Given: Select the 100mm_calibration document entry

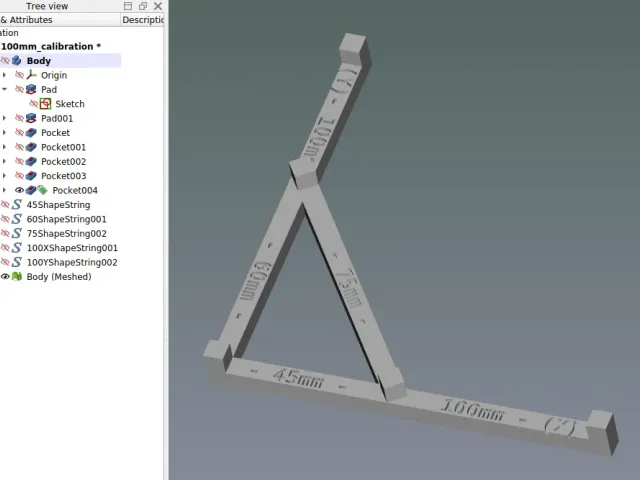Looking at the screenshot, I should click(51, 47).
